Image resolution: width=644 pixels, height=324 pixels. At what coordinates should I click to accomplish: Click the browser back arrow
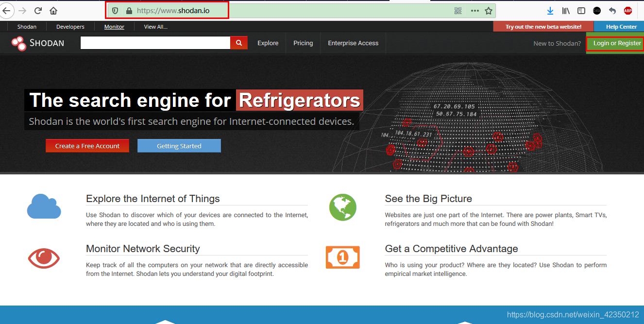click(6, 11)
